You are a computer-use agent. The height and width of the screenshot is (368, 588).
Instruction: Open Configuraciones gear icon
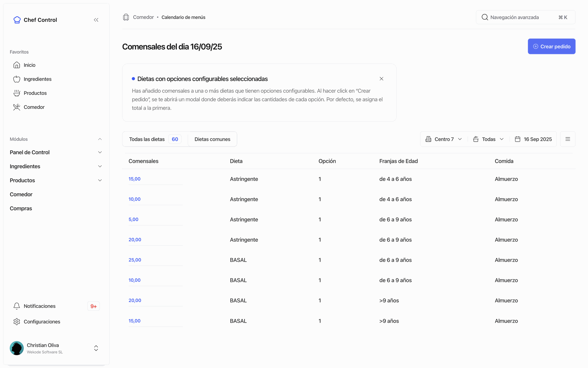[17, 322]
